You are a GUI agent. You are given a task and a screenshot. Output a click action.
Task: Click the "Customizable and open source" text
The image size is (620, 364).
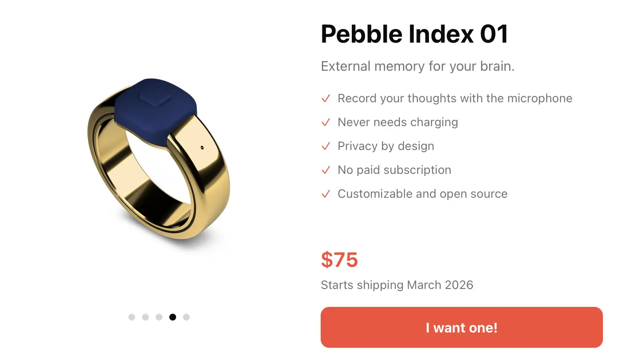click(x=422, y=194)
